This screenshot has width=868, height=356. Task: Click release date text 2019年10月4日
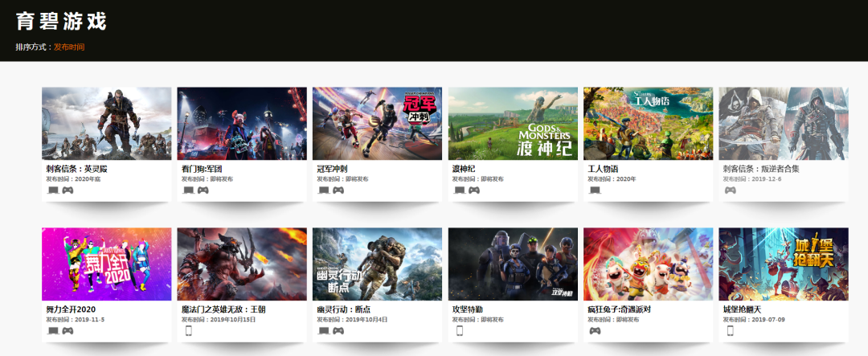click(366, 320)
